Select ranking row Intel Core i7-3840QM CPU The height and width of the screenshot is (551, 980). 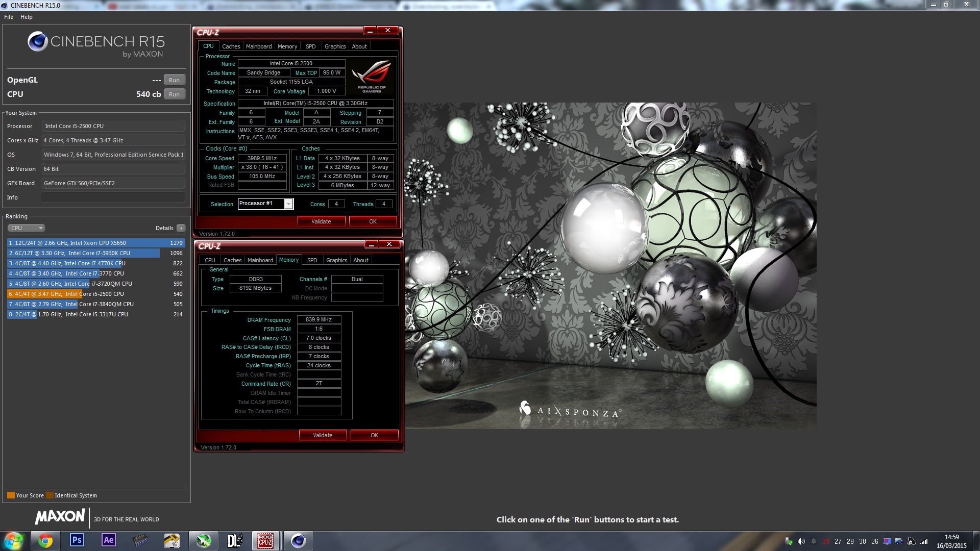[x=95, y=304]
